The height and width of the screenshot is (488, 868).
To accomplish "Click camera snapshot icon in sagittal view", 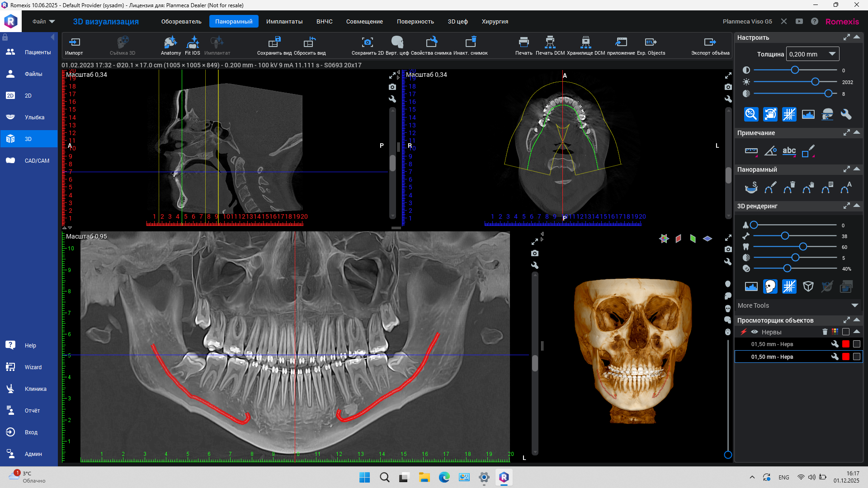I will [392, 87].
